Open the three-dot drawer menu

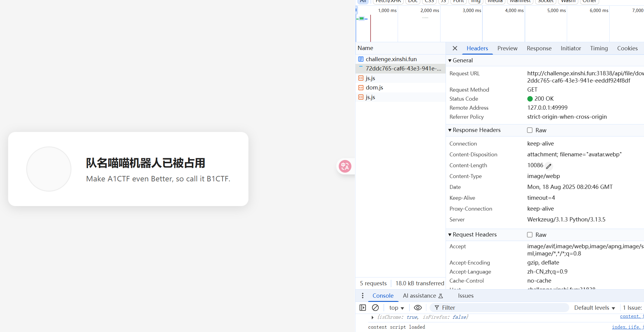click(x=362, y=296)
